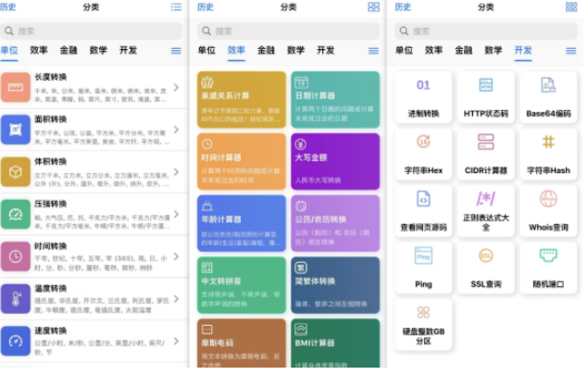Expand 温度转换 row chevron

(176, 299)
